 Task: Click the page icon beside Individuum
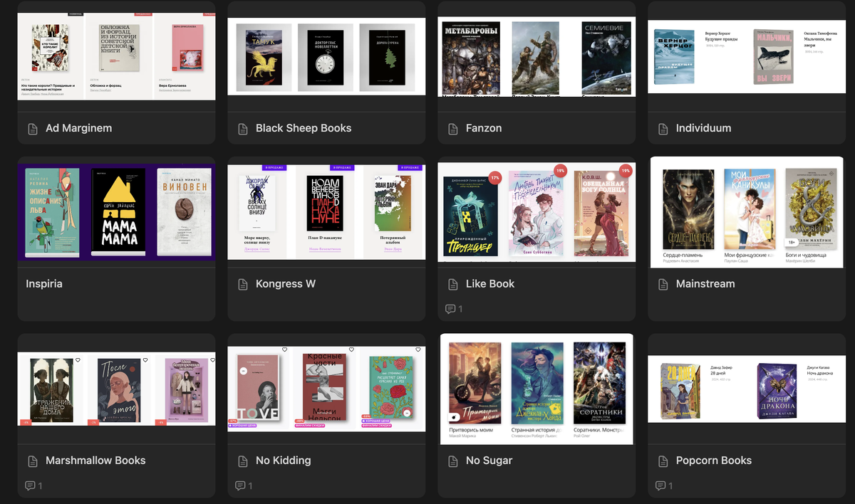pos(663,129)
